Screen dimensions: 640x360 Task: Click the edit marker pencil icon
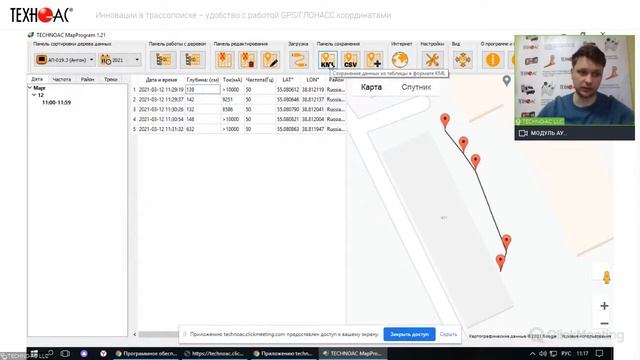point(270,60)
